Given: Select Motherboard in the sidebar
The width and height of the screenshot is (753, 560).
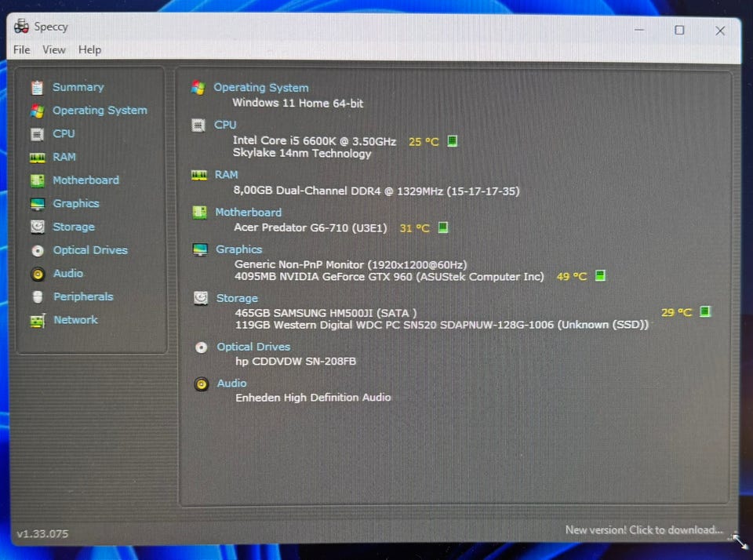Looking at the screenshot, I should click(x=86, y=180).
